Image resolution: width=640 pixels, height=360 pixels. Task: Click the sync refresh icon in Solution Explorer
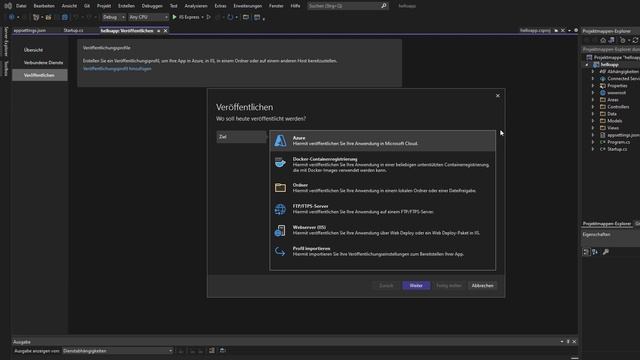[636, 40]
